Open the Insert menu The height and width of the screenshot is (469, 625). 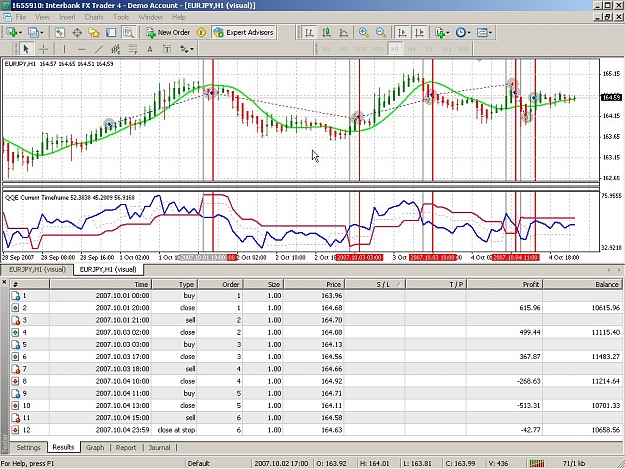coord(67,17)
